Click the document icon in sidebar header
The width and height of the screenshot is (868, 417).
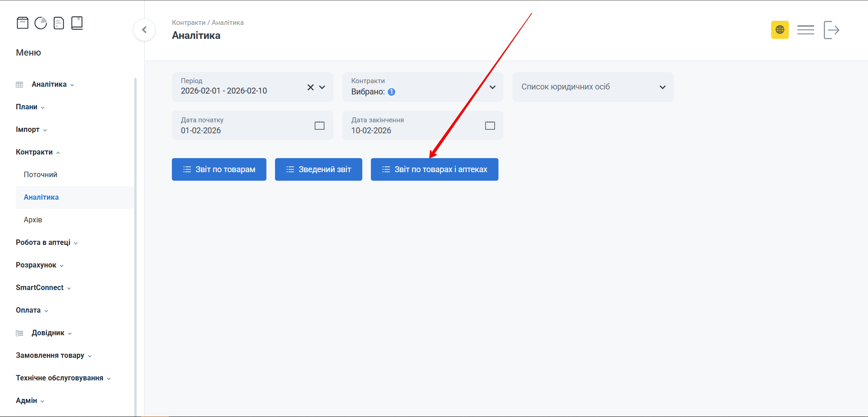tap(59, 23)
